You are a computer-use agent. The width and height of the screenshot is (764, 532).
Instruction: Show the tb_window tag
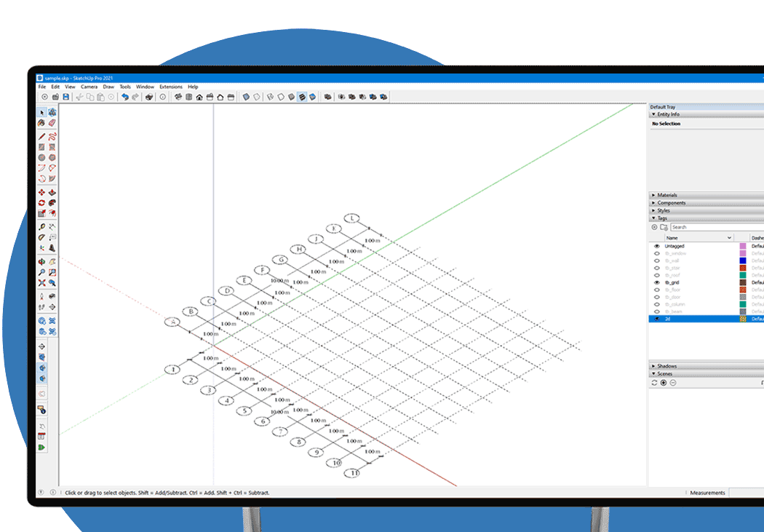[x=656, y=253]
